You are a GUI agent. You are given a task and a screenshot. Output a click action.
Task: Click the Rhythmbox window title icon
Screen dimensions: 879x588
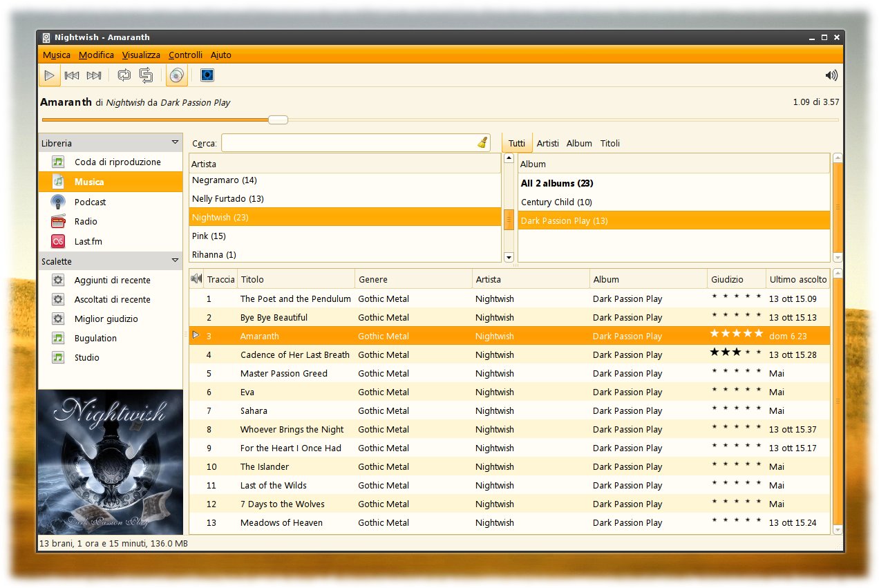46,37
